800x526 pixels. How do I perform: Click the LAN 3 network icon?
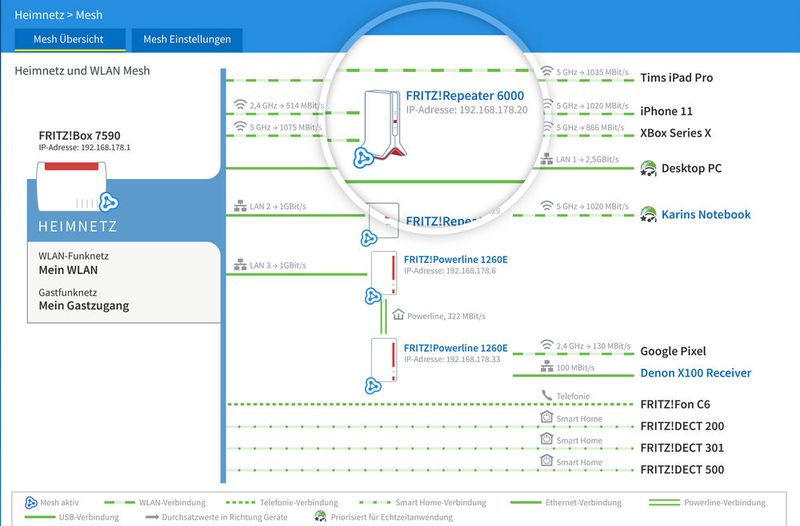click(240, 264)
